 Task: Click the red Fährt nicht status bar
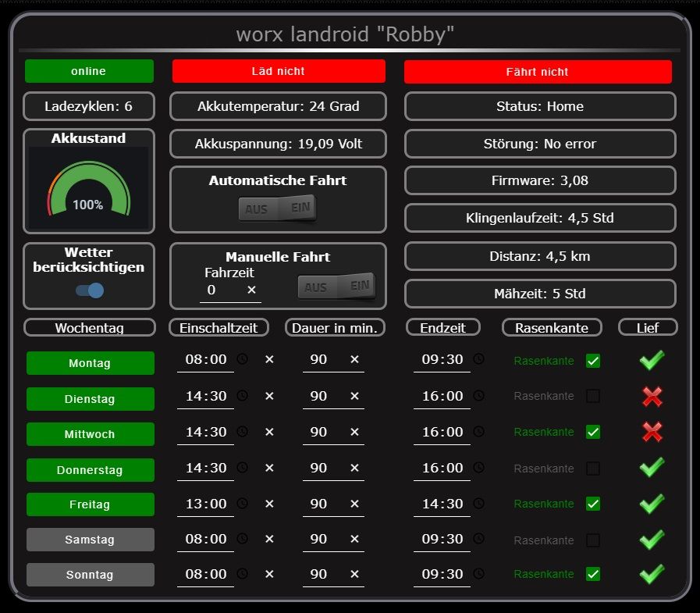(538, 72)
